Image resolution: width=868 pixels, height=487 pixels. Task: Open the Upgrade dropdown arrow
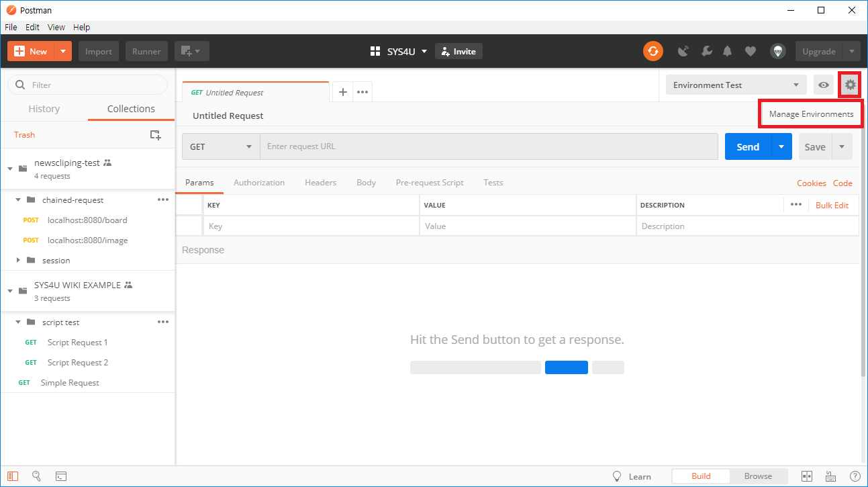[851, 51]
